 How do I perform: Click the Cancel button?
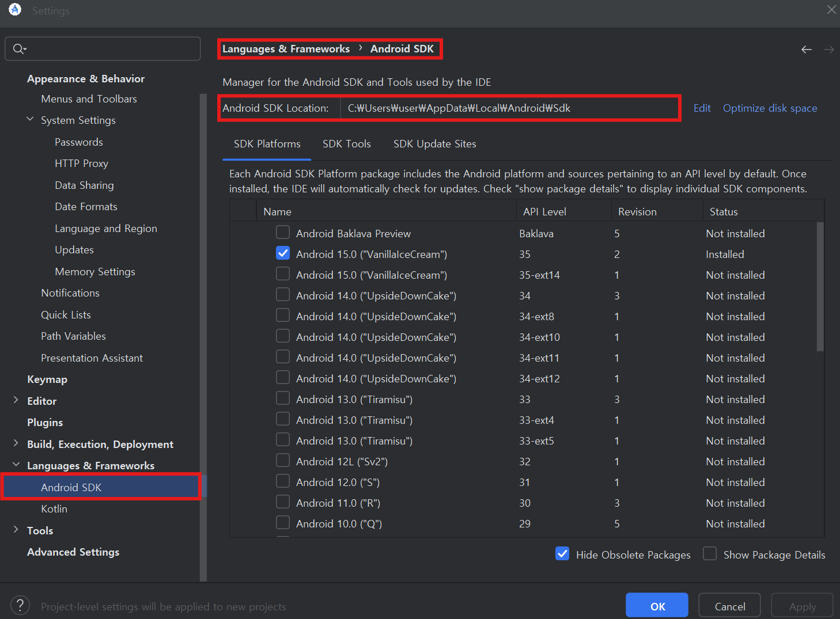(x=730, y=606)
